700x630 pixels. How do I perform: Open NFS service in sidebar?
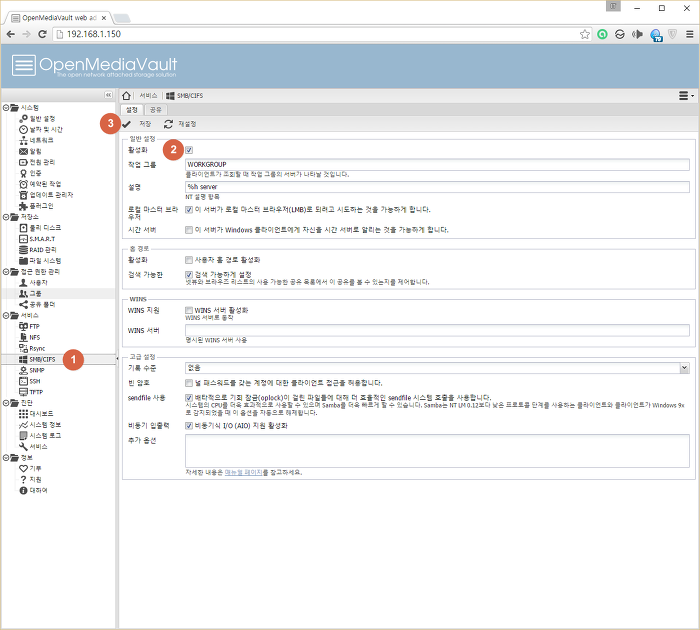(x=30, y=338)
